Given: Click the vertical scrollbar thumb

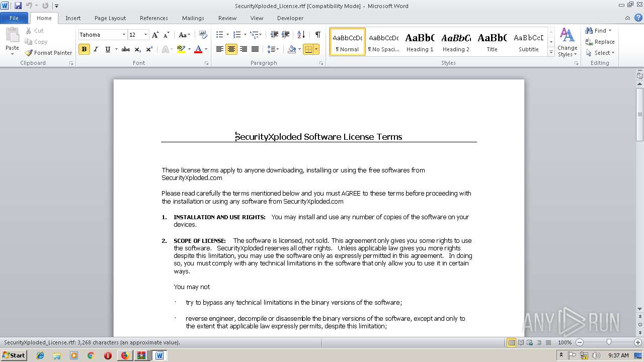Looking at the screenshot, I should coord(640,114).
